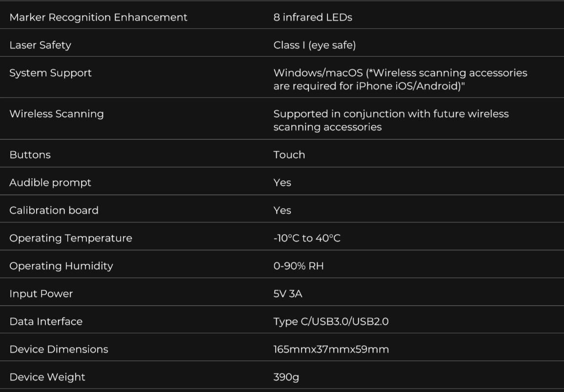Viewport: 564px width, 392px height.
Task: Select the Touch value
Action: (289, 155)
